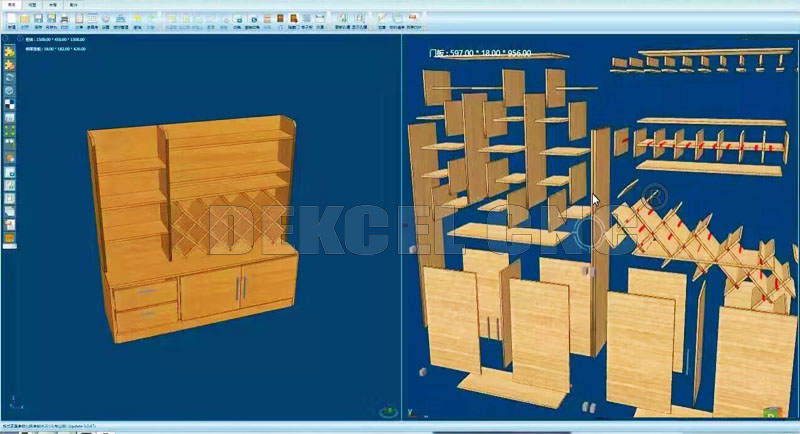Click the blue globe toolbar icon
This screenshot has height=434, width=800.
click(x=254, y=19)
